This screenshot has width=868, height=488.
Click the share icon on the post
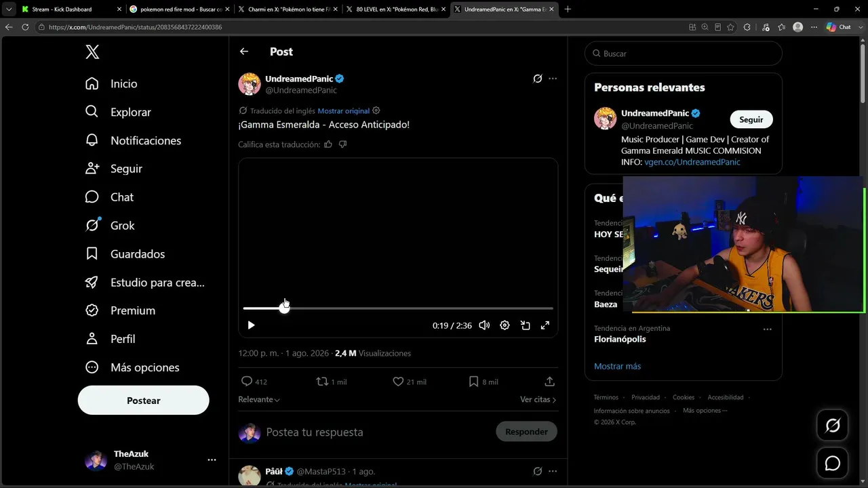point(550,382)
